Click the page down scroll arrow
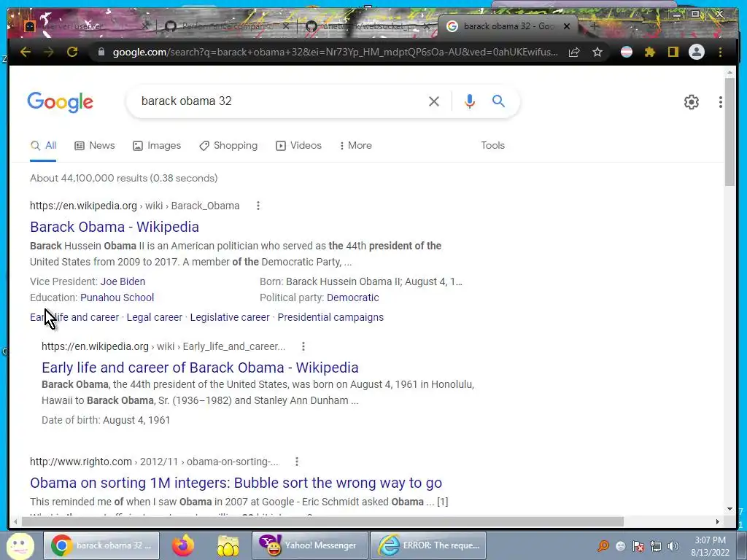Screen dimensions: 747x560 [729, 509]
